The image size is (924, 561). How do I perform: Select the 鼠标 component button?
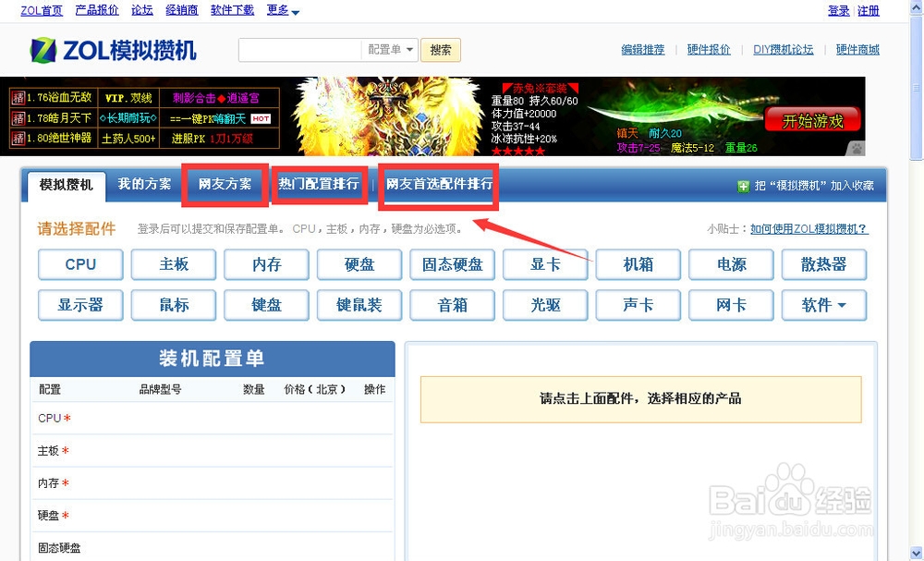pos(174,305)
